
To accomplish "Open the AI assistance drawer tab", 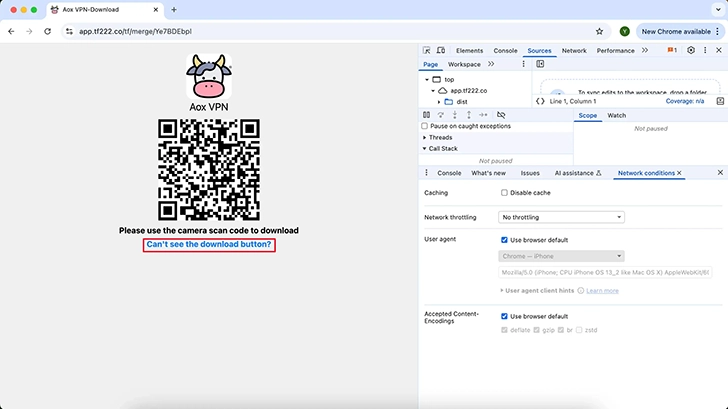I will coord(578,173).
